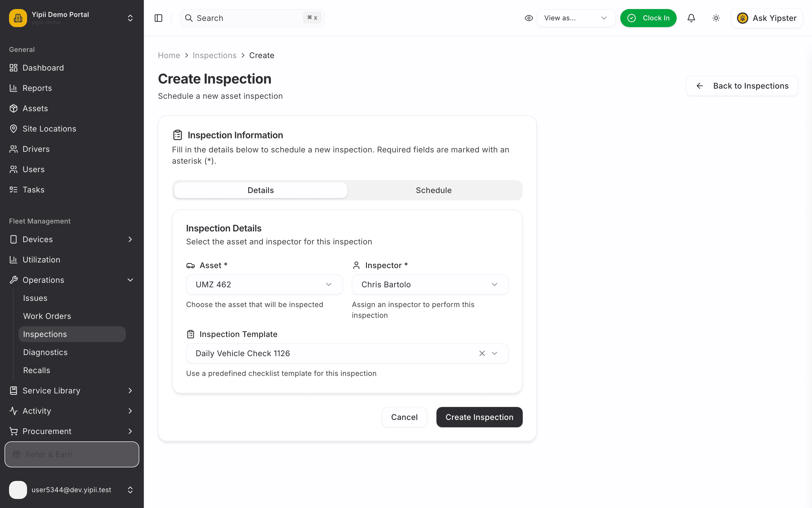Go to Inspections sidebar item
The height and width of the screenshot is (508, 812).
(72, 334)
